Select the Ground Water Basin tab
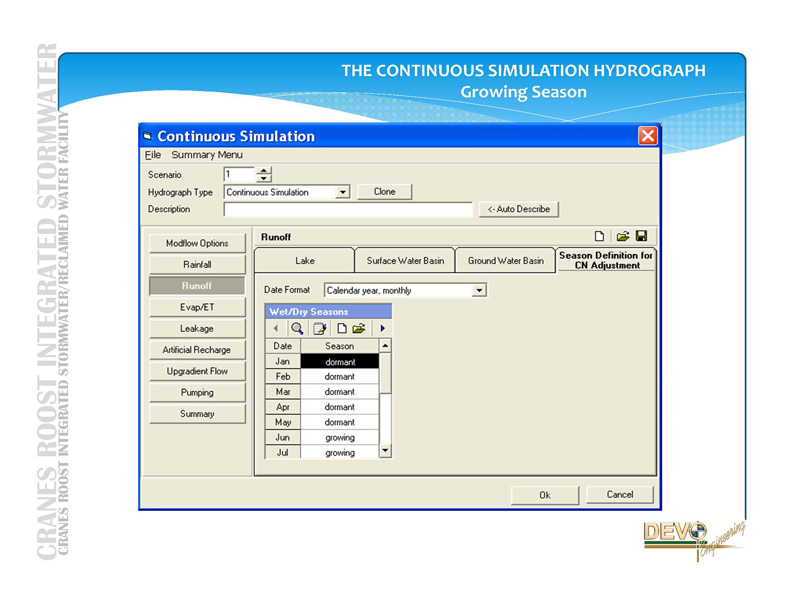The image size is (800, 600). click(506, 261)
